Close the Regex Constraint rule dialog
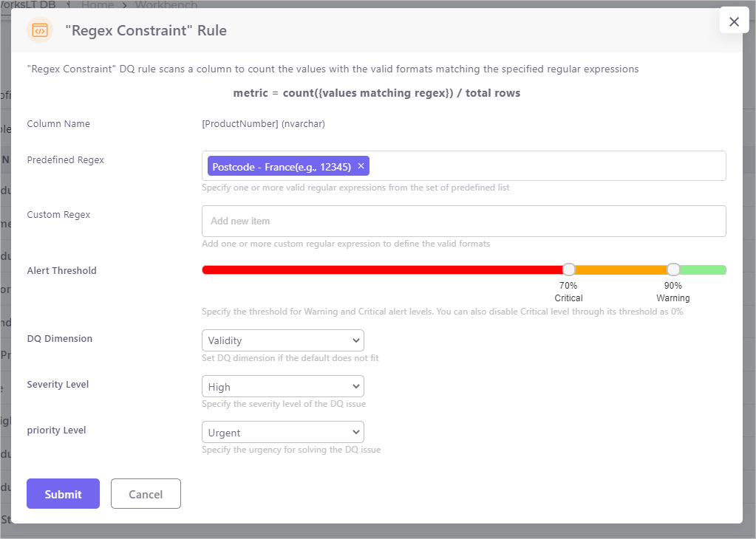 pos(734,21)
